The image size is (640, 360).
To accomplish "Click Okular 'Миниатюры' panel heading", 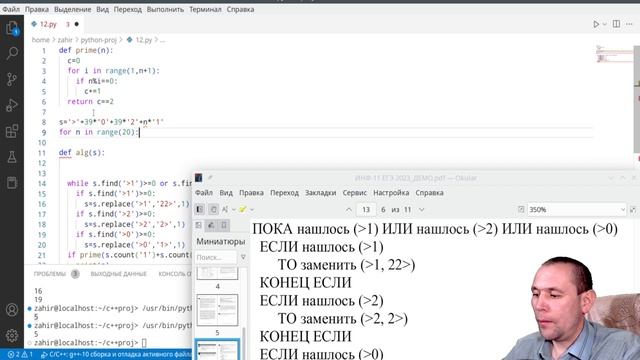I will pyautogui.click(x=220, y=242).
